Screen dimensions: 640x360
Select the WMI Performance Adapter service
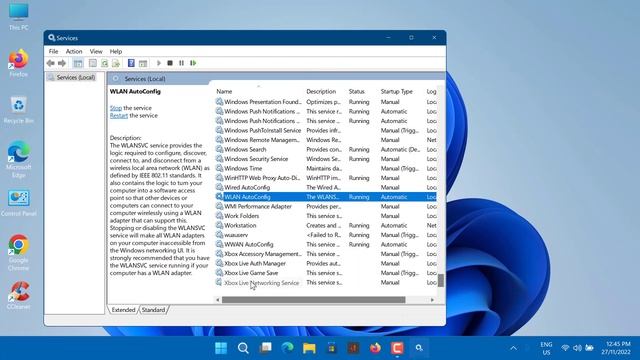coord(325,207)
